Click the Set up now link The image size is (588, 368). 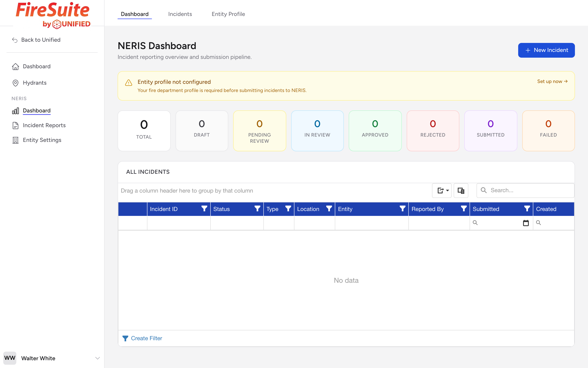click(552, 81)
